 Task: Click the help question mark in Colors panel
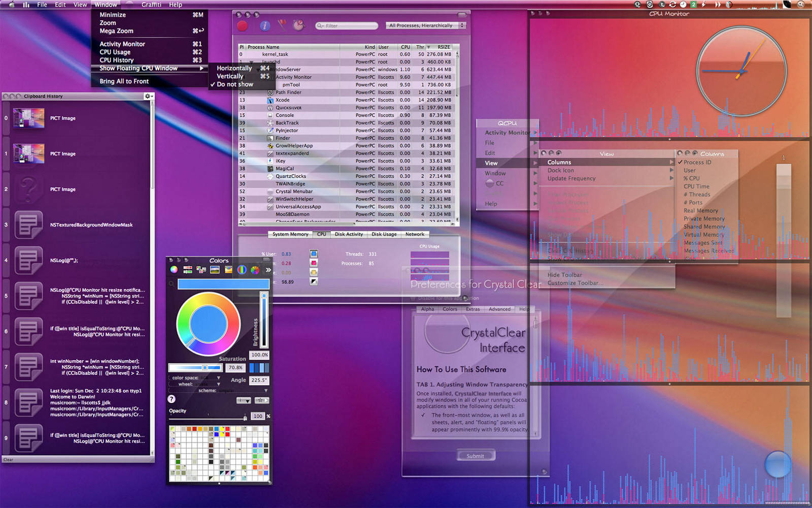coord(172,399)
